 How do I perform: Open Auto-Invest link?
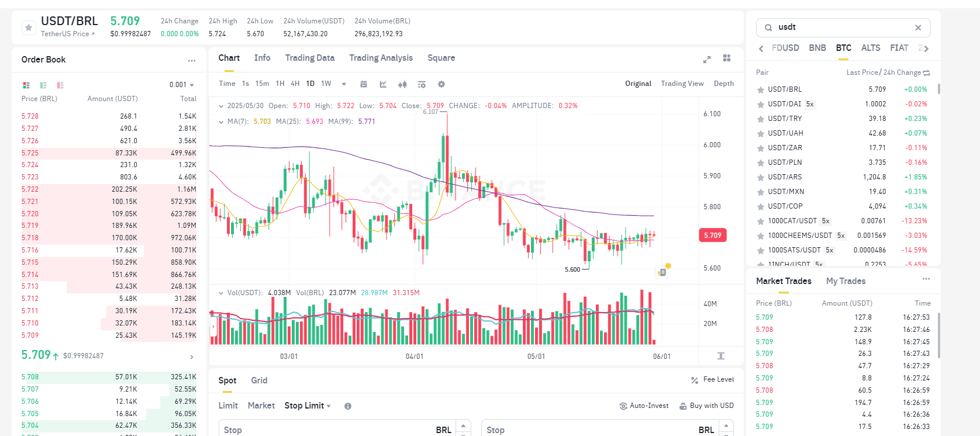(x=644, y=406)
